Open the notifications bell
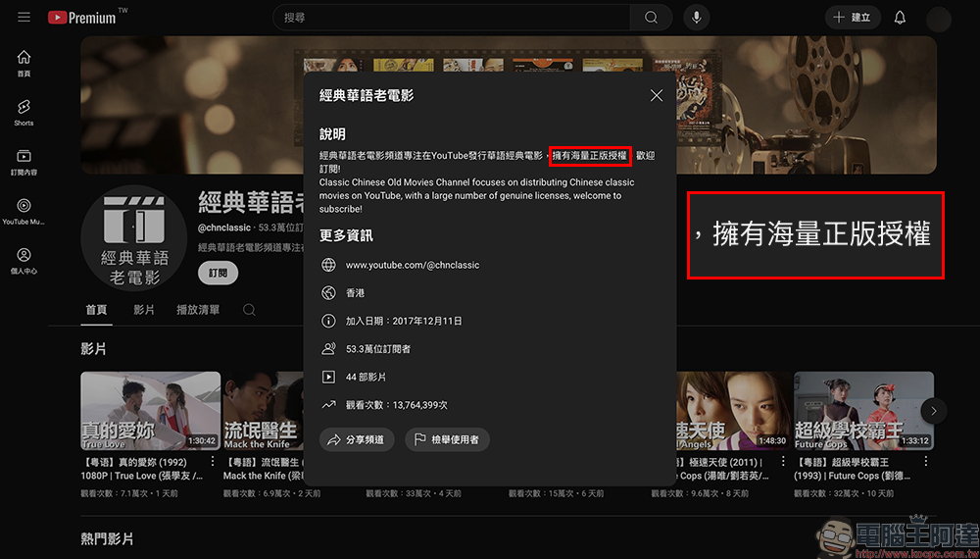 pyautogui.click(x=900, y=18)
